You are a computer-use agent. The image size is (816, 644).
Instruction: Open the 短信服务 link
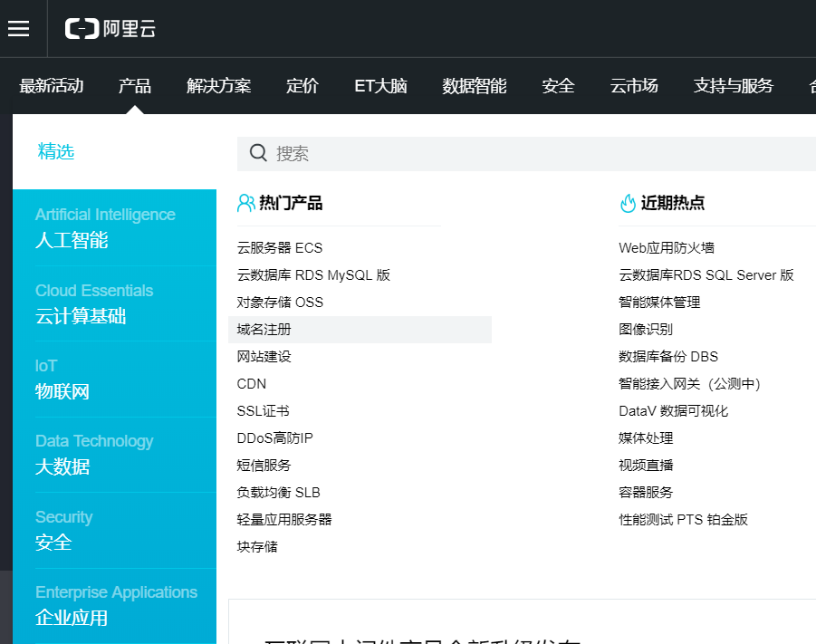264,466
